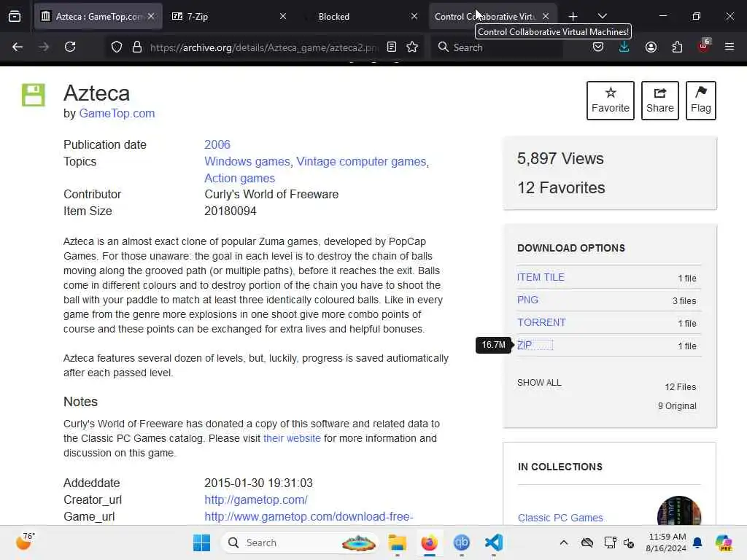Switch to the 7-Zip tab
The width and height of the screenshot is (747, 560).
click(228, 16)
